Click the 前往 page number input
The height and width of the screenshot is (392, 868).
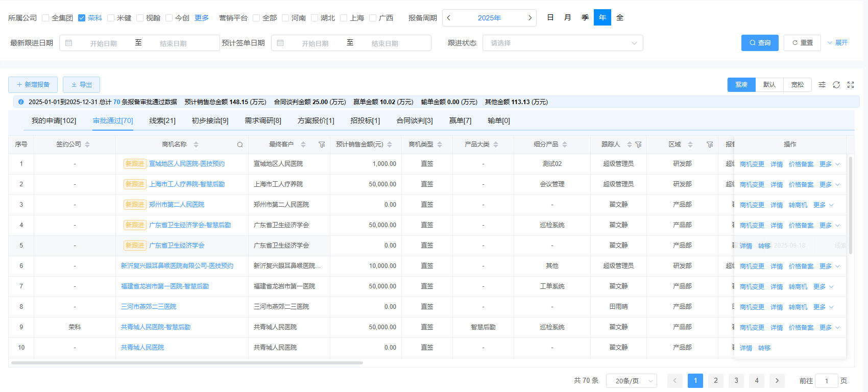(x=826, y=381)
